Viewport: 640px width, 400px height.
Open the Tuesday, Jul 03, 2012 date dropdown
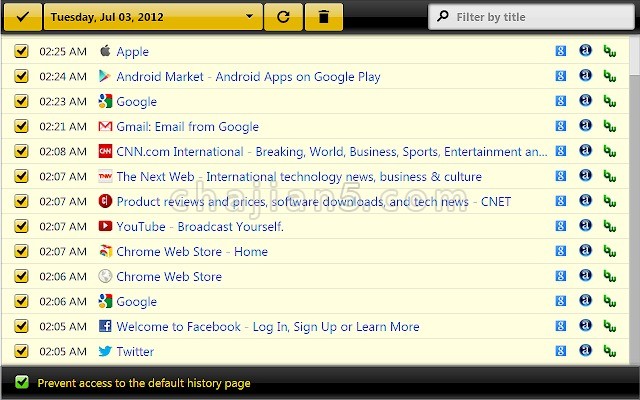click(153, 17)
